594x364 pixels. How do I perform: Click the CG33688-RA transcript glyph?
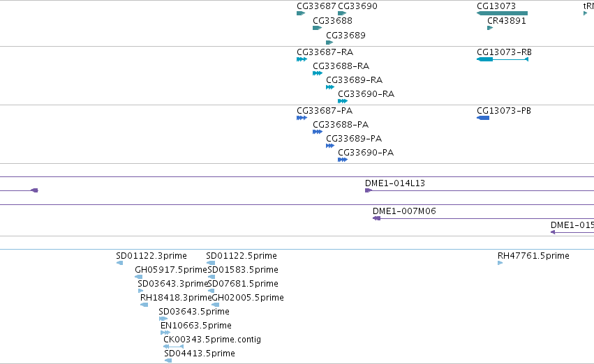point(318,73)
